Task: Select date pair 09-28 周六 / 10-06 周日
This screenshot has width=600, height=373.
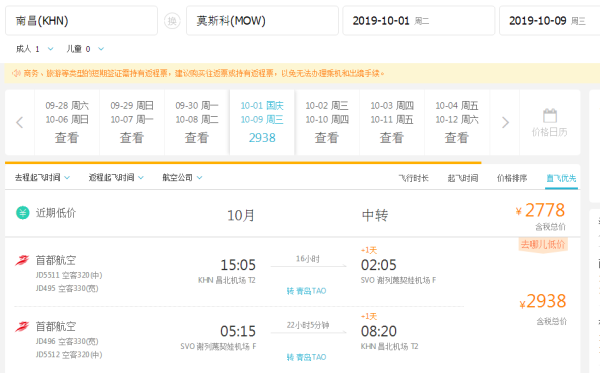Action: [67, 122]
